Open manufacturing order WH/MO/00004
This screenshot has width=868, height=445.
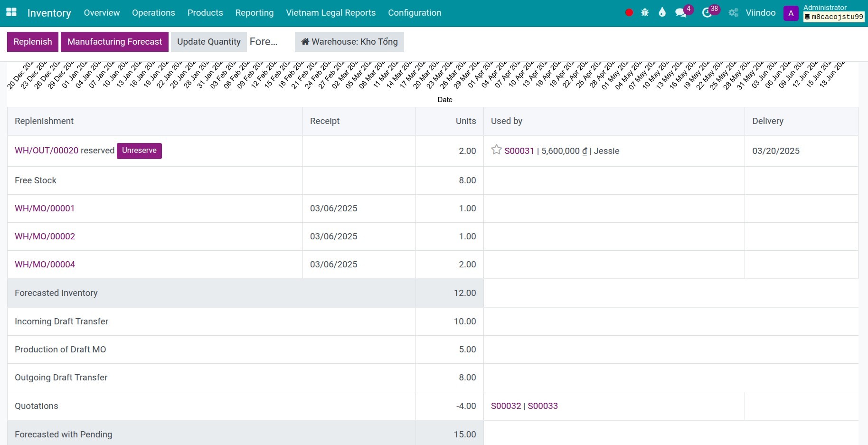click(45, 265)
